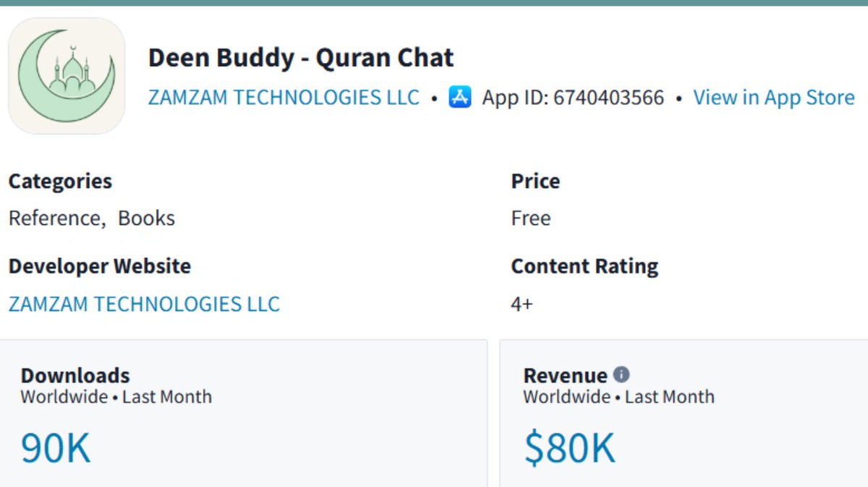Click the 4+ content rating value
868x487 pixels.
[522, 304]
